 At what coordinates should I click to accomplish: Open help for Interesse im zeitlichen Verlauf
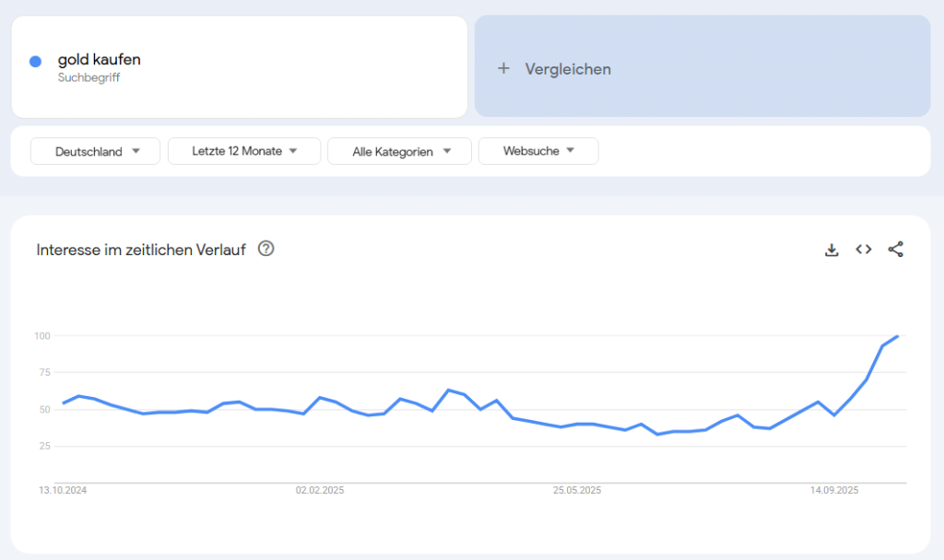266,249
